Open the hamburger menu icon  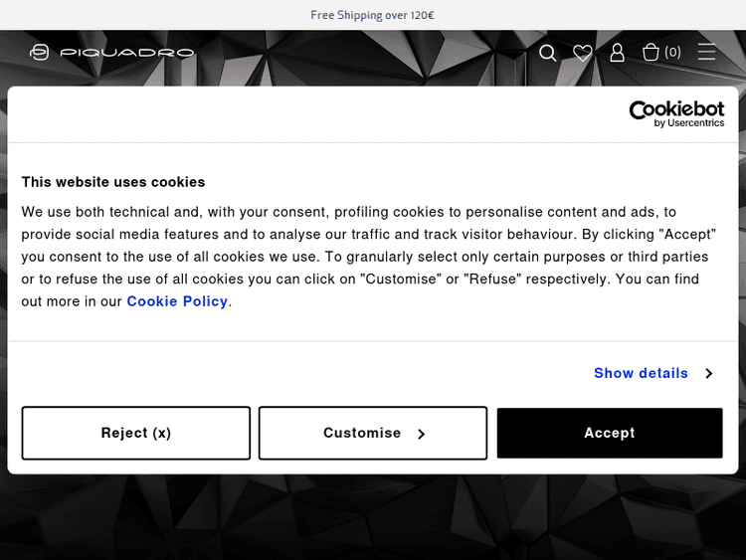coord(706,53)
